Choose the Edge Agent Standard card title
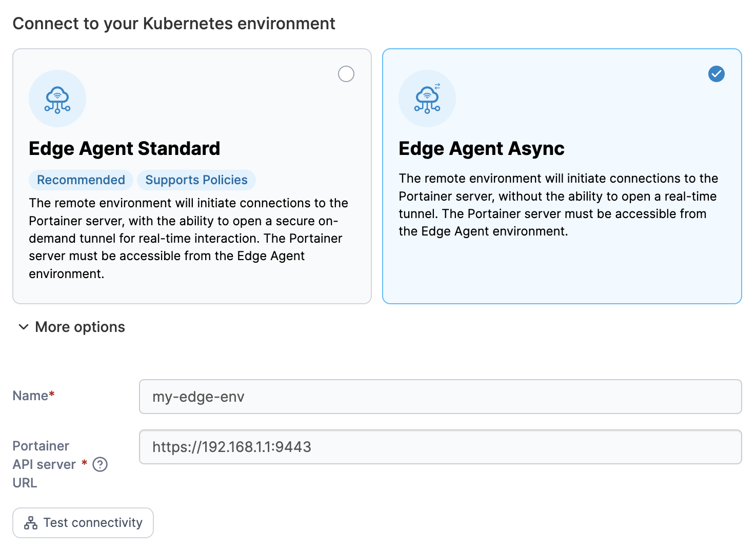 click(x=125, y=148)
